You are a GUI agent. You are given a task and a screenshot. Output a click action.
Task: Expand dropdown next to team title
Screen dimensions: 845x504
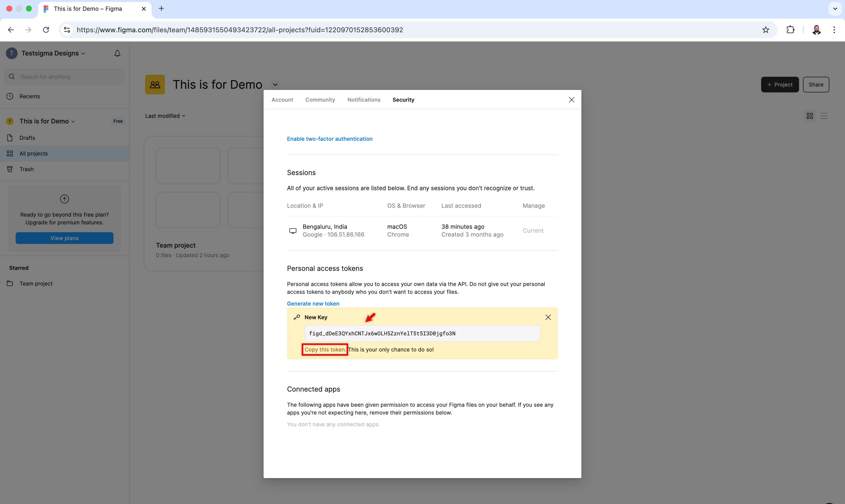[x=275, y=85]
